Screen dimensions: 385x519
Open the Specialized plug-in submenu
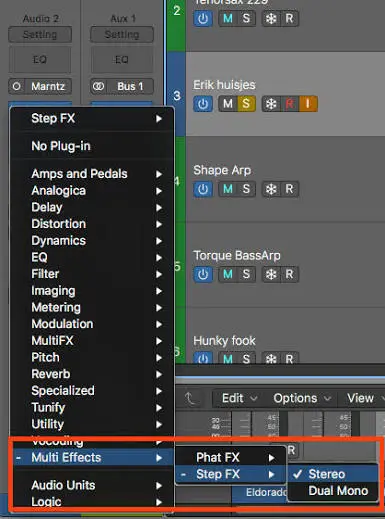coord(92,391)
